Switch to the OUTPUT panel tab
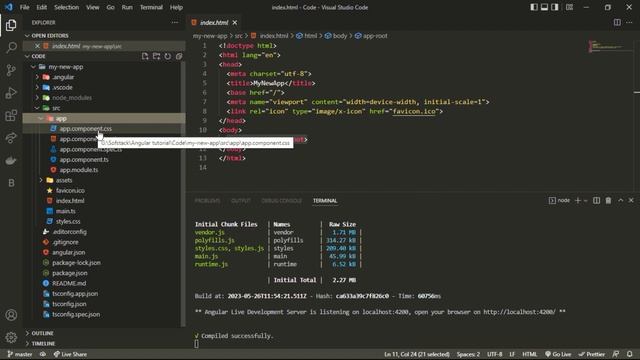This screenshot has height=360, width=640. [241, 201]
